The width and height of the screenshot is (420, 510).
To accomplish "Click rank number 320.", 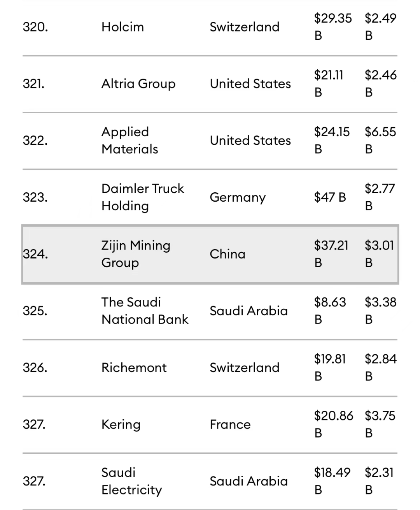I will 35,27.
